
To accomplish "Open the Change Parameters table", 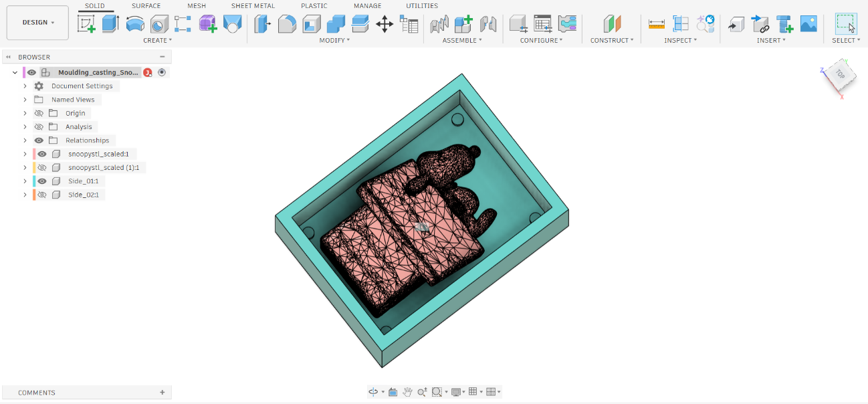I will 409,24.
